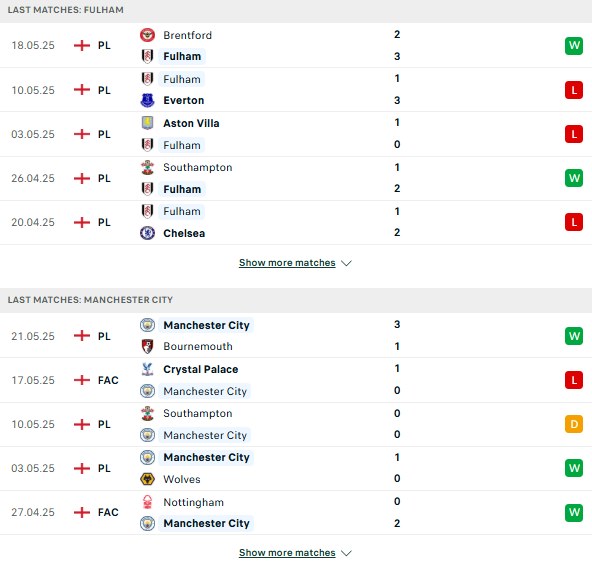592x567 pixels.
Task: Click chevron arrow beside Fulham's show more matches
Action: pyautogui.click(x=346, y=263)
